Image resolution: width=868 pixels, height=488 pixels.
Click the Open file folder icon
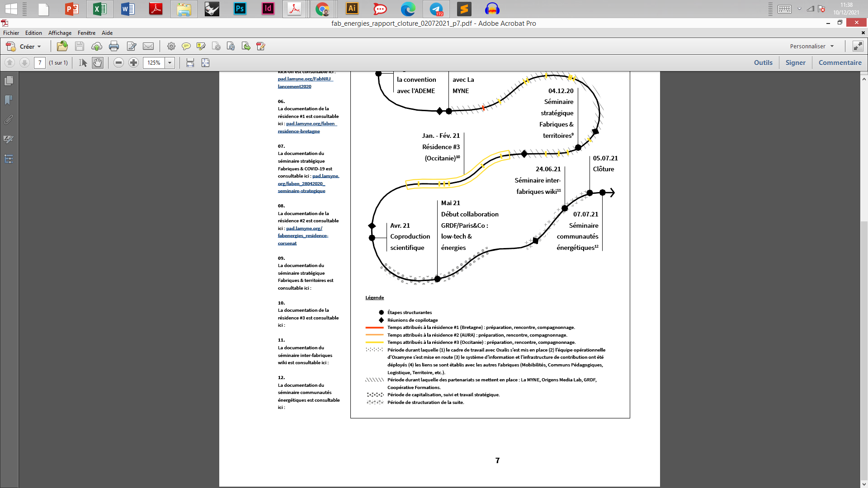click(x=62, y=46)
